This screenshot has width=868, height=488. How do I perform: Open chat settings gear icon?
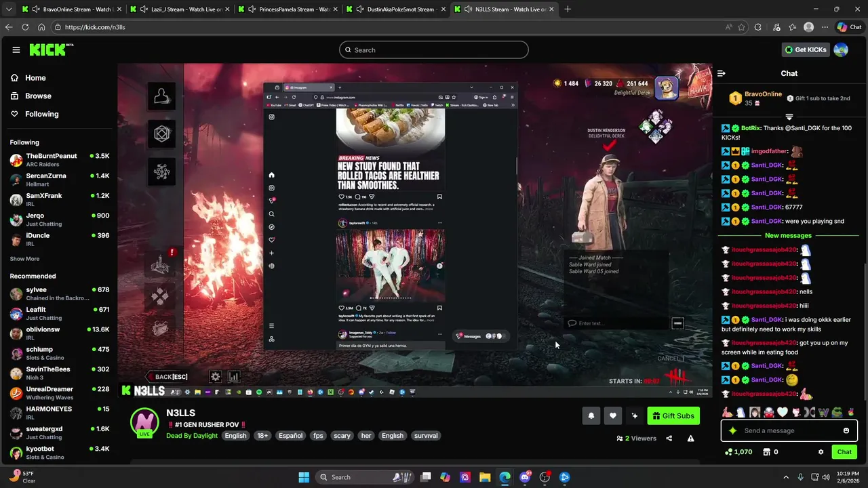click(821, 452)
